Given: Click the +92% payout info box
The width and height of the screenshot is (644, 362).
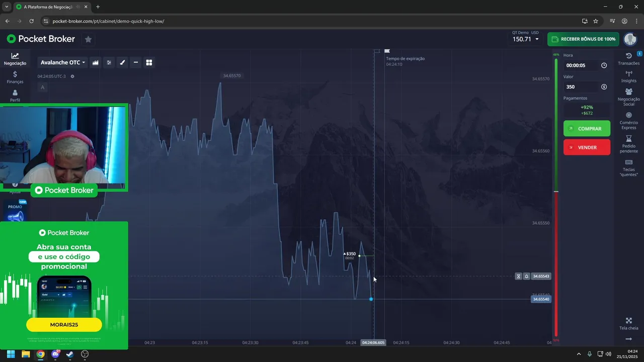Looking at the screenshot, I should 587,110.
